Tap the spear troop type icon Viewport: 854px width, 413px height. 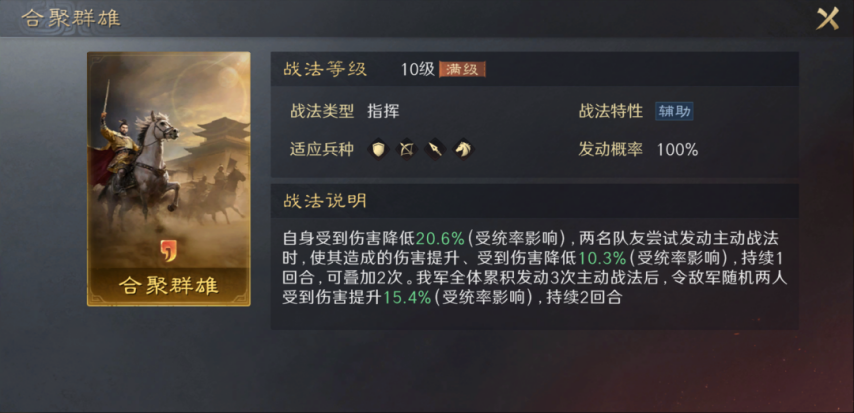point(435,149)
